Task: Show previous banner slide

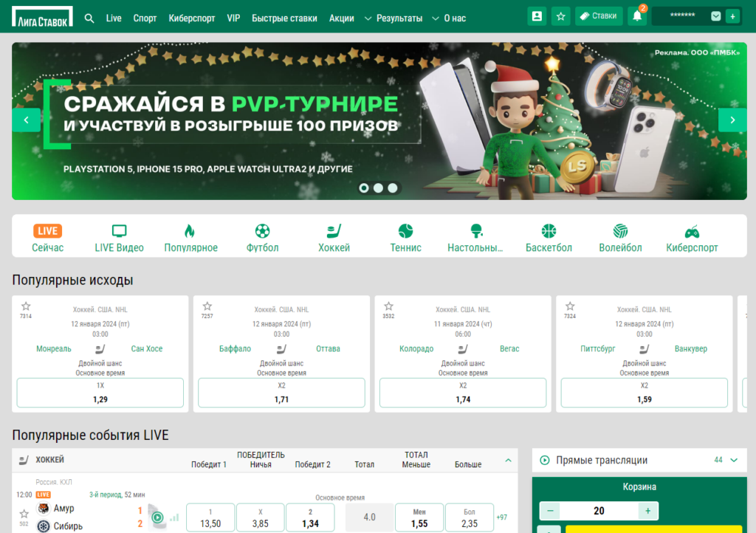Action: 26,120
